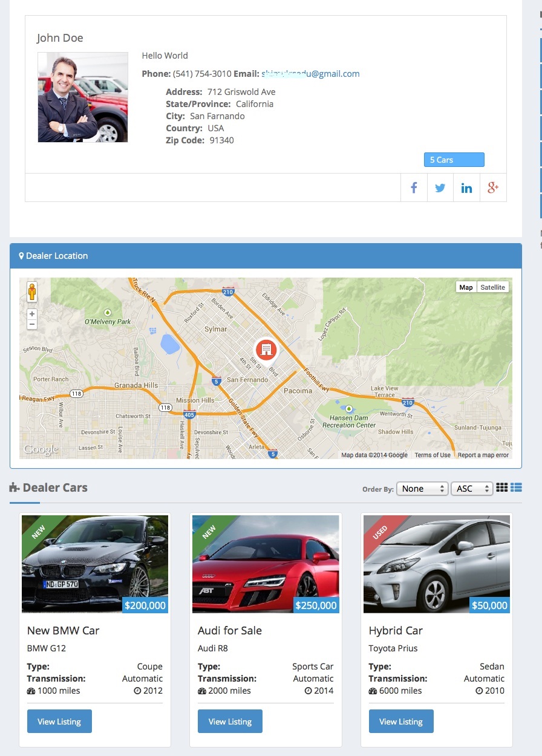Click the dealer building map marker

click(266, 349)
